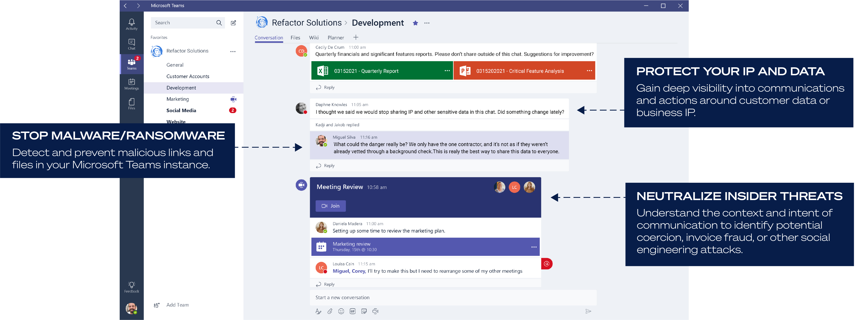
Task: Open the 03152021 Quarterly Report Excel file
Action: coord(382,71)
